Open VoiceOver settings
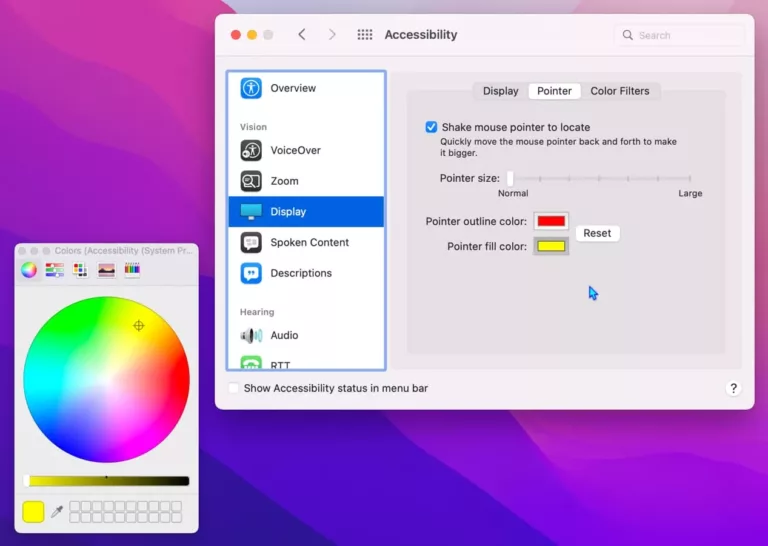The height and width of the screenshot is (546, 768). point(306,150)
